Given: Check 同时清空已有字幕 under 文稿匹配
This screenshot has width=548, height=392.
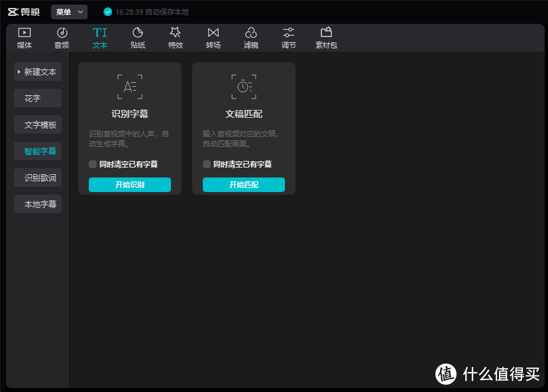Looking at the screenshot, I should tap(207, 164).
